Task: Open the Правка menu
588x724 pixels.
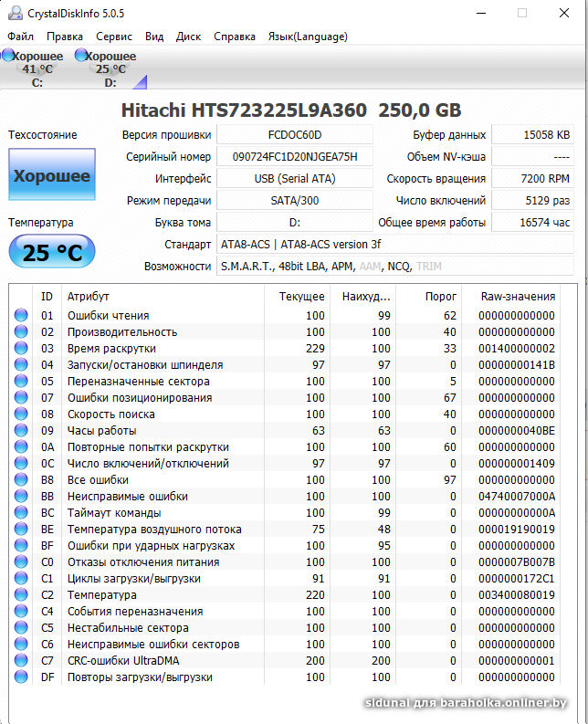Action: [65, 37]
